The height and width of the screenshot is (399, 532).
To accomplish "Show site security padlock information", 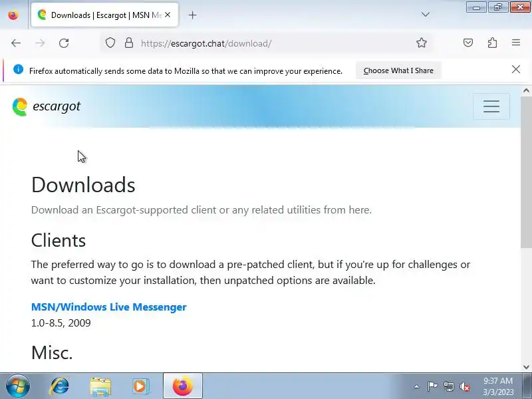I will click(128, 43).
